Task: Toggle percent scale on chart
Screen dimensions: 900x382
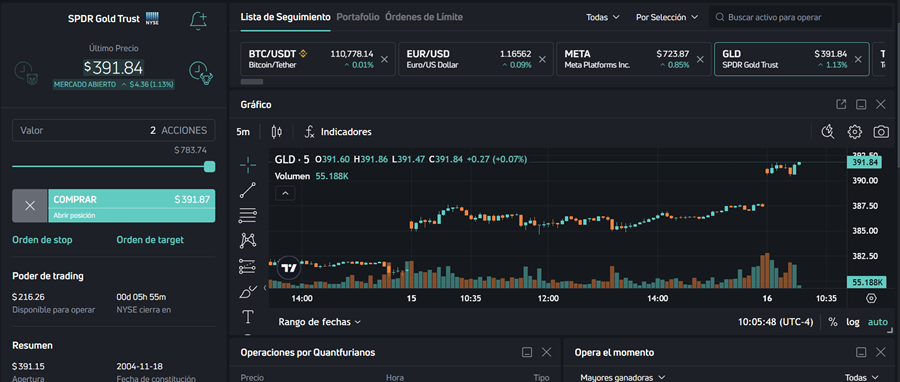Action: (x=832, y=322)
